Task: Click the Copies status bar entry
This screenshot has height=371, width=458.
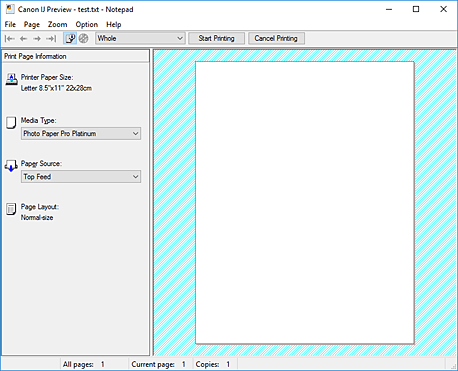Action: click(215, 364)
